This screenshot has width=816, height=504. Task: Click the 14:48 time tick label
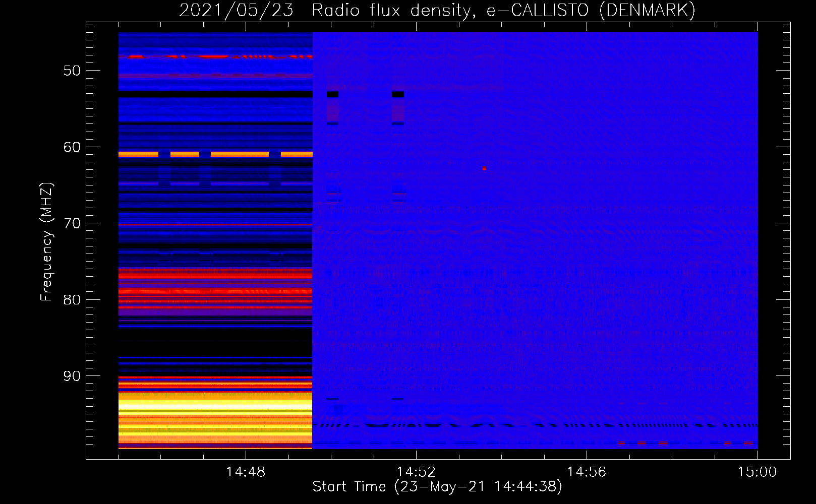(246, 472)
